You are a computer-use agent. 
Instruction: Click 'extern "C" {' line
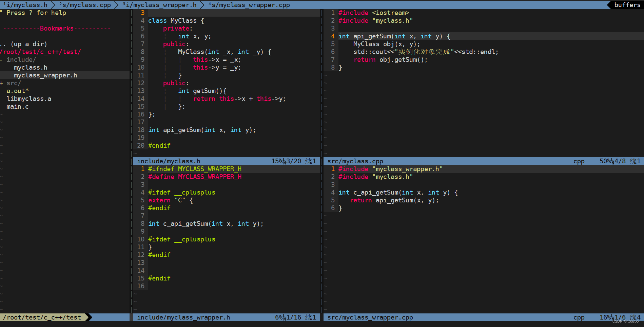(170, 200)
